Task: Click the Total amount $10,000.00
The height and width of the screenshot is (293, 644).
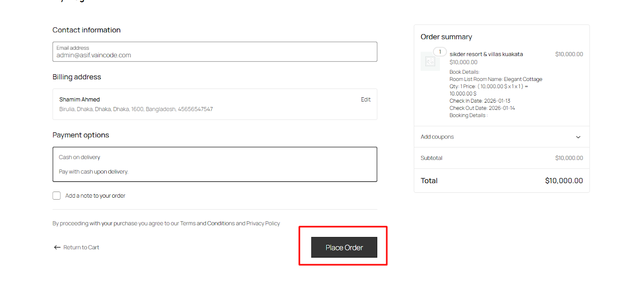Action: click(563, 181)
